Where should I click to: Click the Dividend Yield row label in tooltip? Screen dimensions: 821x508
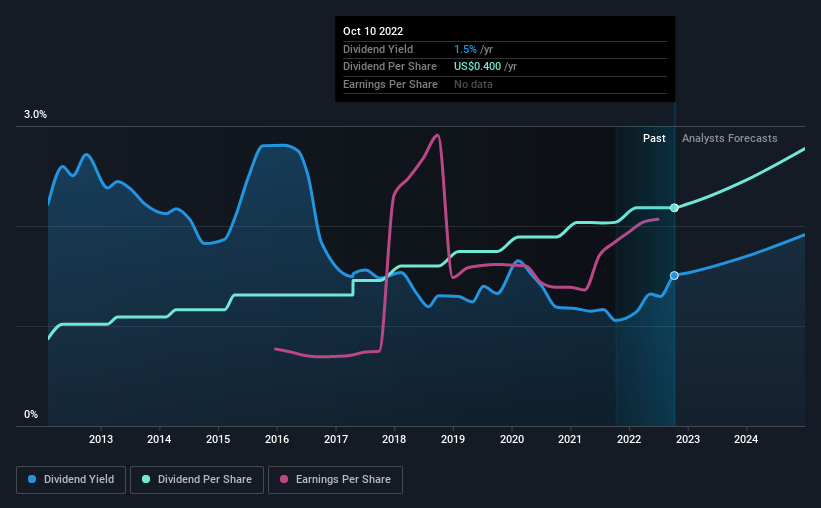(378, 49)
